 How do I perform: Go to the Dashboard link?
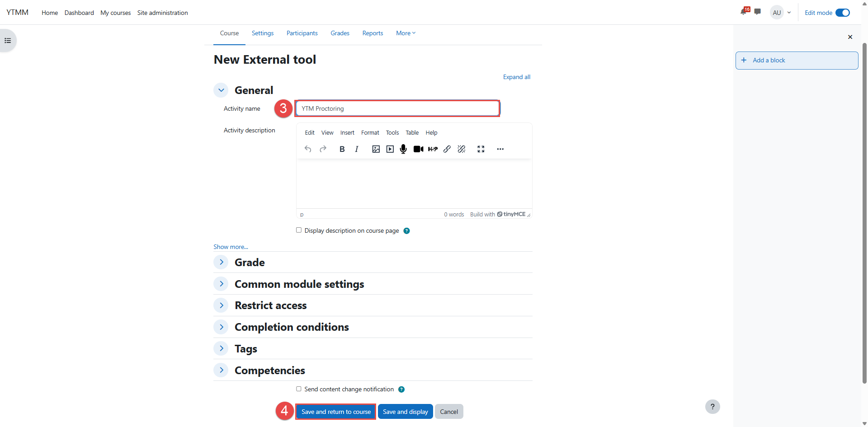(79, 13)
